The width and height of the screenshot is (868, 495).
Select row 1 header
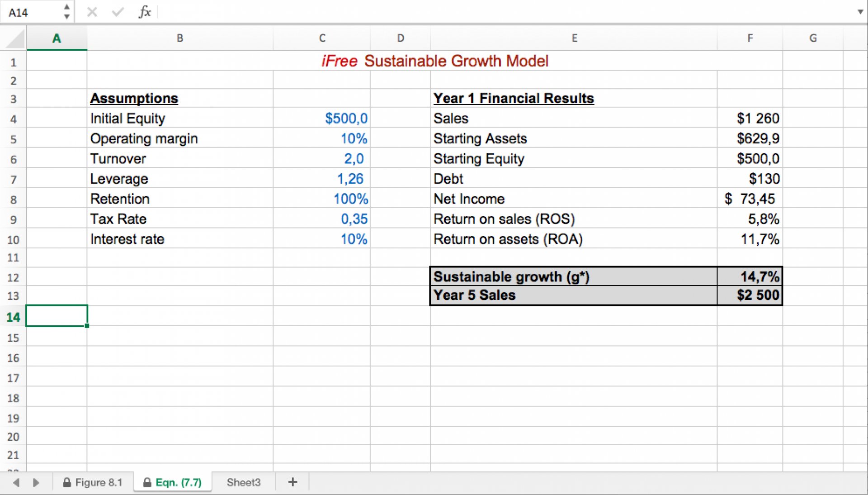[13, 62]
